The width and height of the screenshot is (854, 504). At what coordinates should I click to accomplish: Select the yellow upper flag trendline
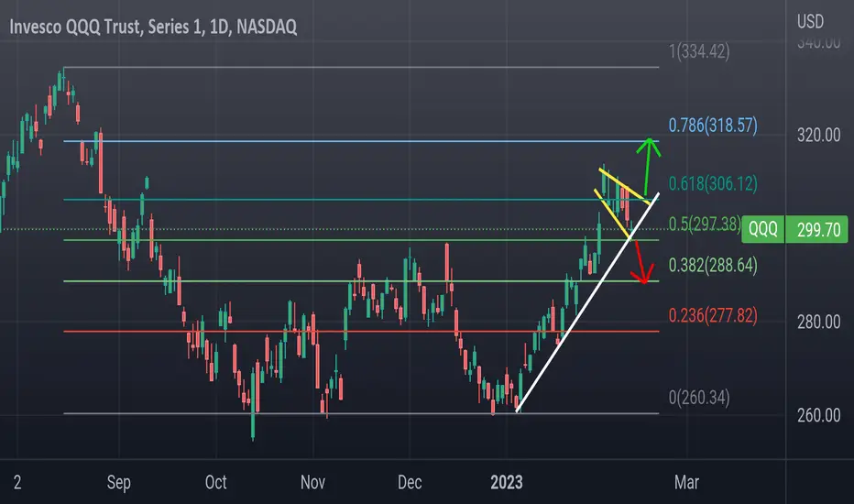coord(625,186)
